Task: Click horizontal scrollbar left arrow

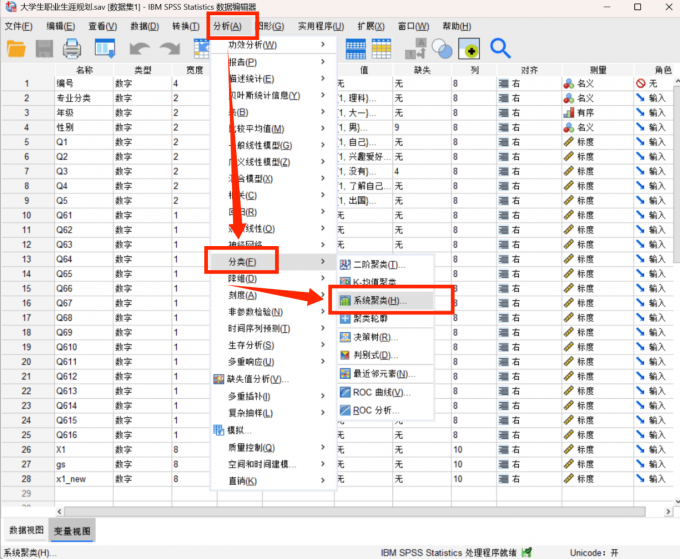Action: click(x=59, y=512)
